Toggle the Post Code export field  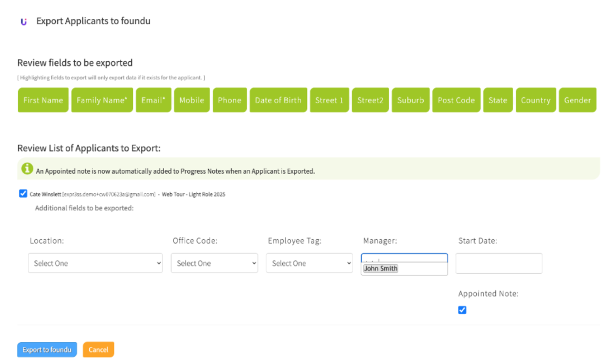click(x=456, y=100)
